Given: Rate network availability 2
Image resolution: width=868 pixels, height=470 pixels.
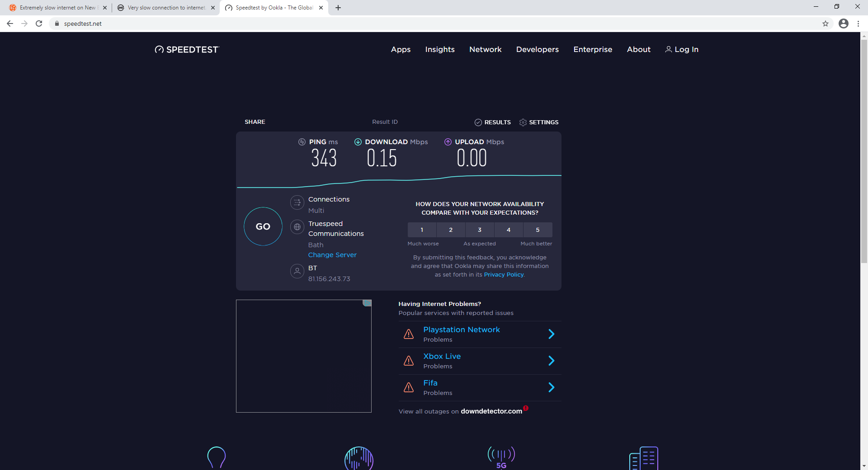Looking at the screenshot, I should pyautogui.click(x=451, y=230).
